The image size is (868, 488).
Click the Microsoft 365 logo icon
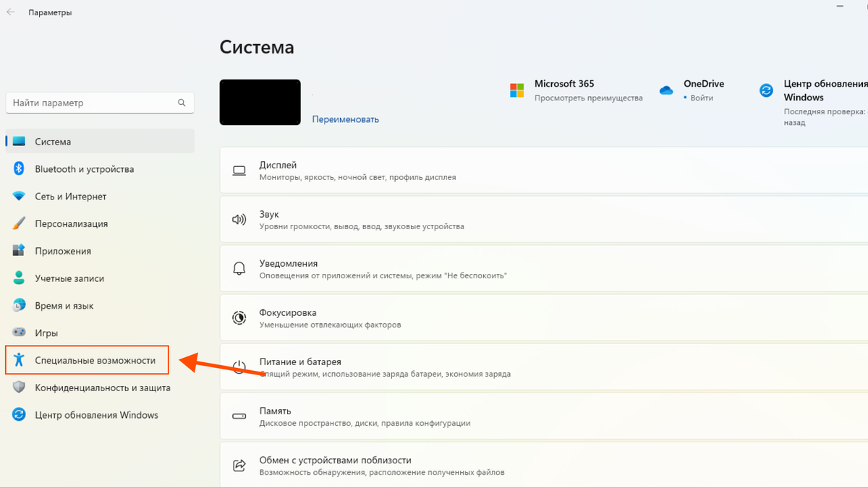(517, 90)
